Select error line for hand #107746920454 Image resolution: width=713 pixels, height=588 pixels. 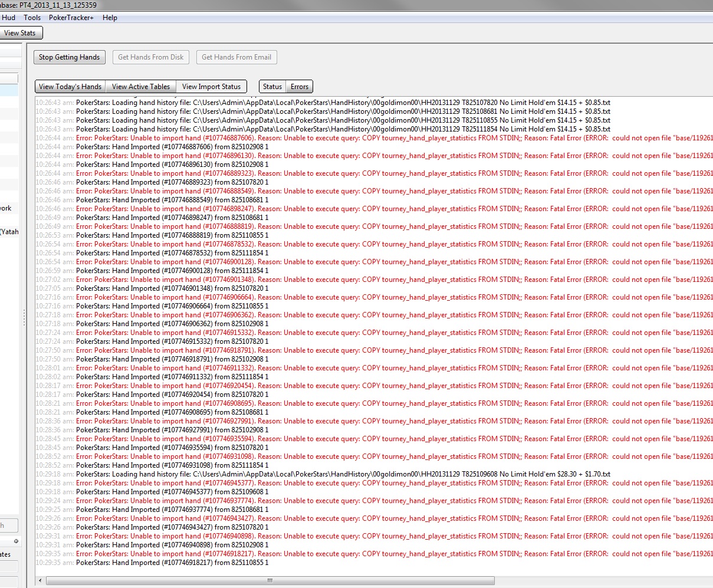coord(374,386)
